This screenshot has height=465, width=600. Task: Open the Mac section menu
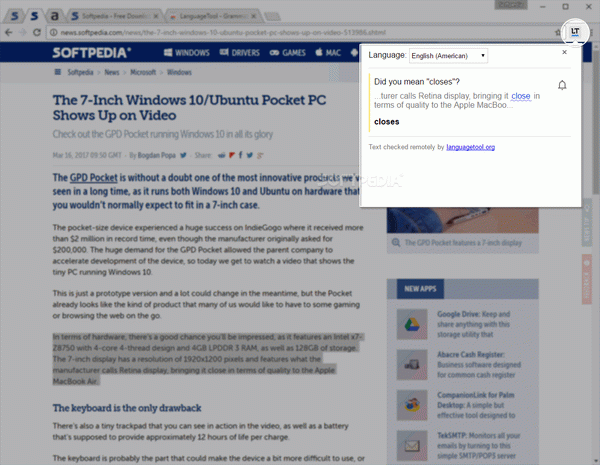click(x=328, y=52)
